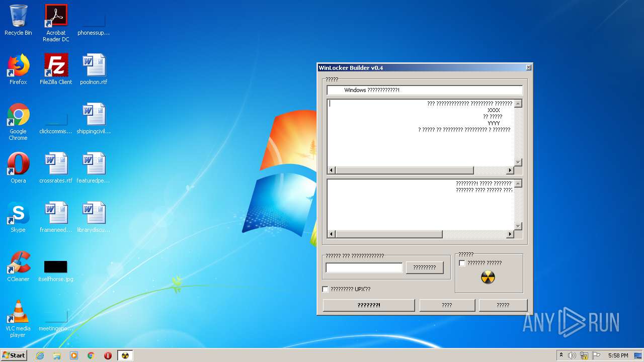Launch the Skype desktop shortcut
The width and height of the screenshot is (644, 362).
tap(18, 217)
